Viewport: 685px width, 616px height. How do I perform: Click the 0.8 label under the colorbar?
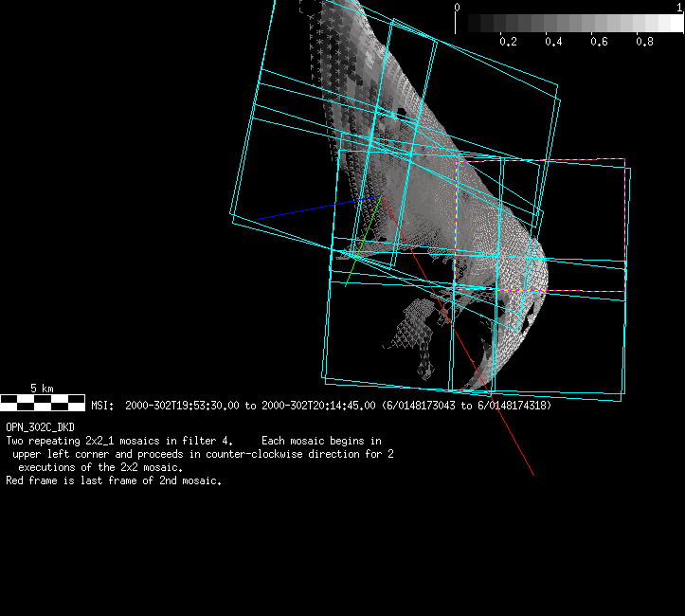[645, 42]
